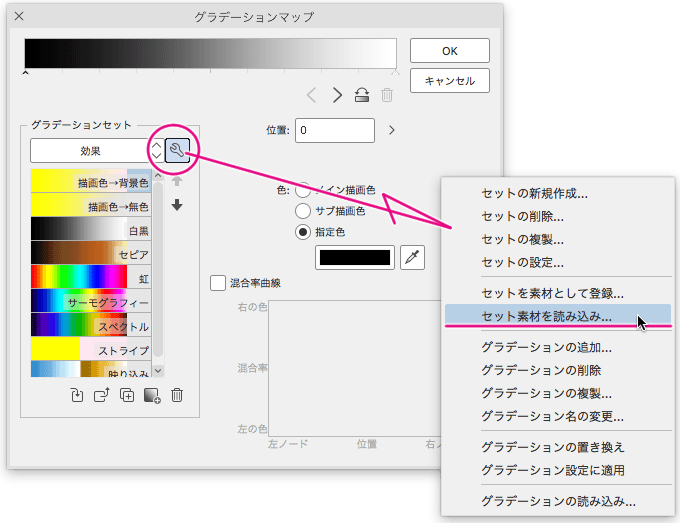
Task: Click the OK button
Action: 449,50
